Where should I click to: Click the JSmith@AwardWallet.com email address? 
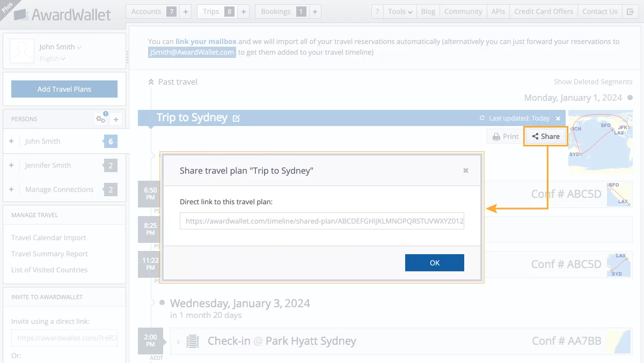click(192, 52)
